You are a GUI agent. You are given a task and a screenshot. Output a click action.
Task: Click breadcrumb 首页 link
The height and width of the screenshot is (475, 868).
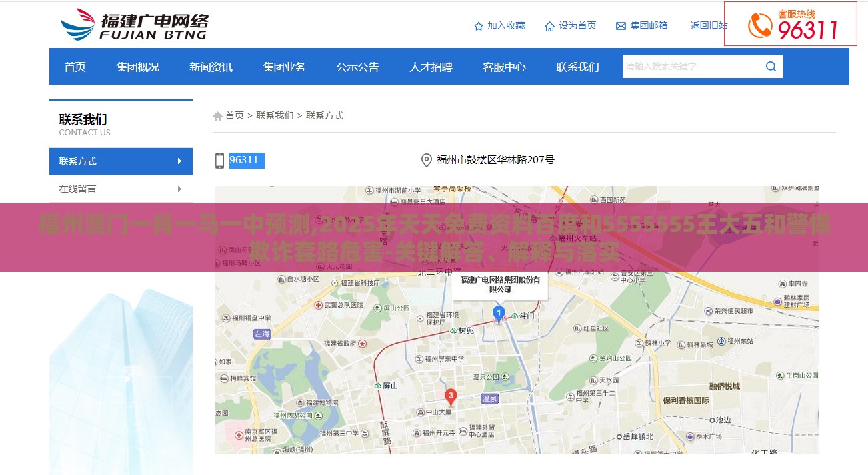(235, 115)
